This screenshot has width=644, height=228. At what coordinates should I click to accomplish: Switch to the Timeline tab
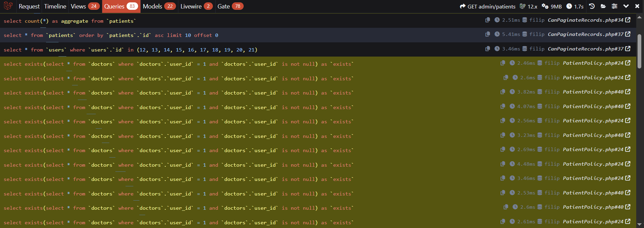[x=55, y=6]
